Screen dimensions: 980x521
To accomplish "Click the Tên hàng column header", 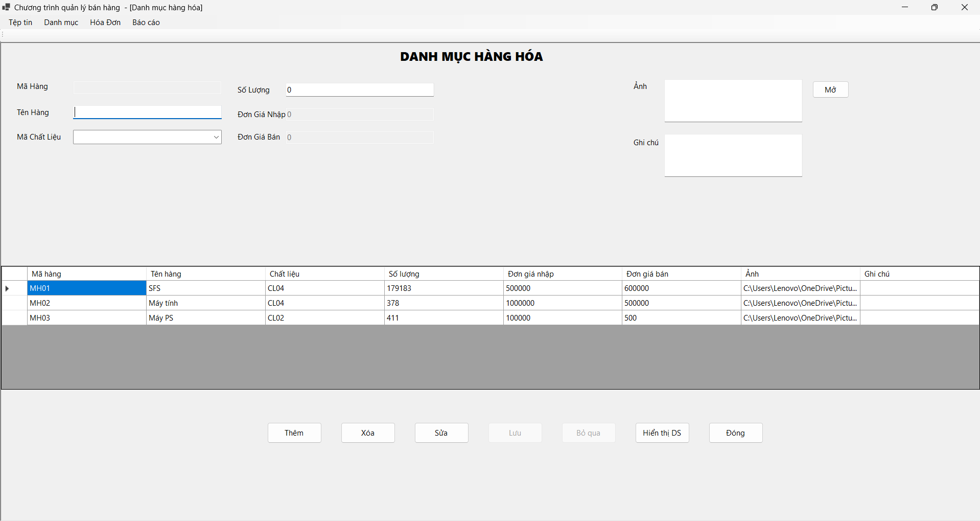I will (x=205, y=274).
